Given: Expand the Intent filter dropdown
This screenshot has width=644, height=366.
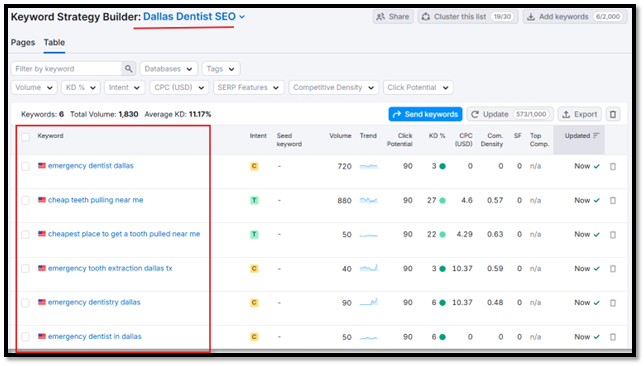Looking at the screenshot, I should point(124,87).
